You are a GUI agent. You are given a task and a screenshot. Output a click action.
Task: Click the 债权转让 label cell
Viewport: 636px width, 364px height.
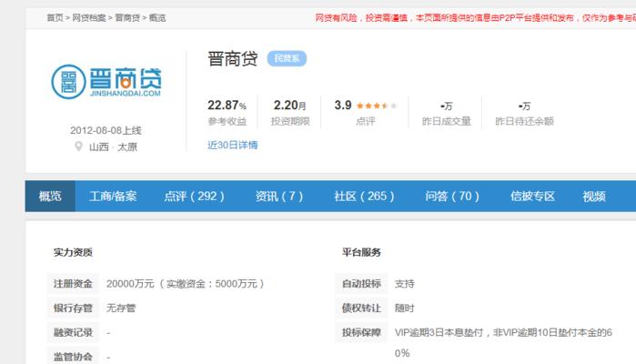361,308
